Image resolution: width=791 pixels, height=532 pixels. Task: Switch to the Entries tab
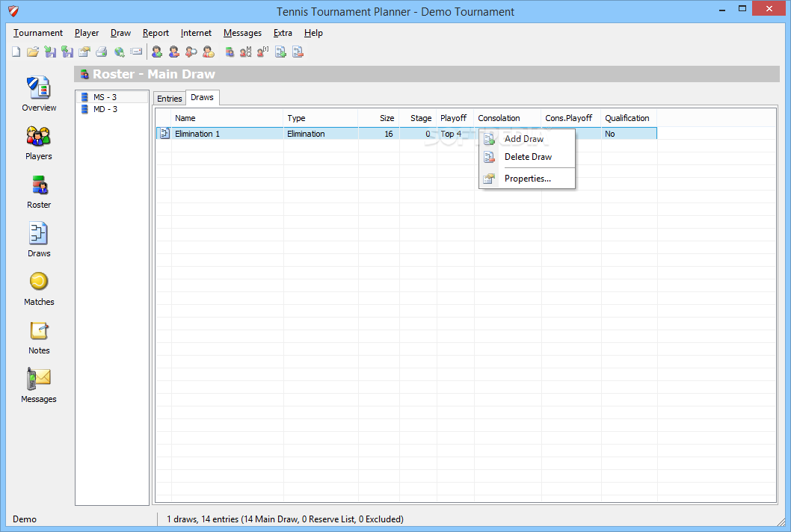coord(170,99)
